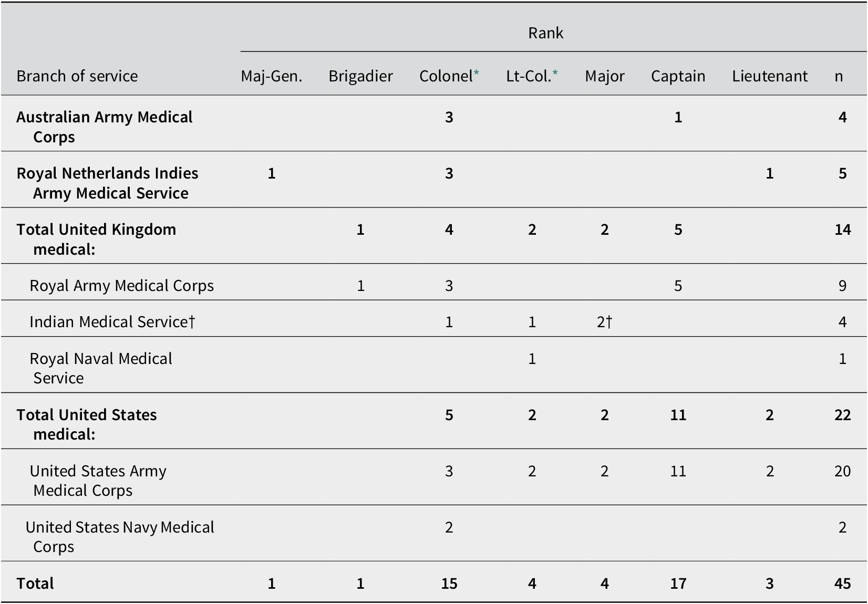Click the Royal Naval Medical Service row label
Viewport: 868px width, 604px height.
(101, 368)
